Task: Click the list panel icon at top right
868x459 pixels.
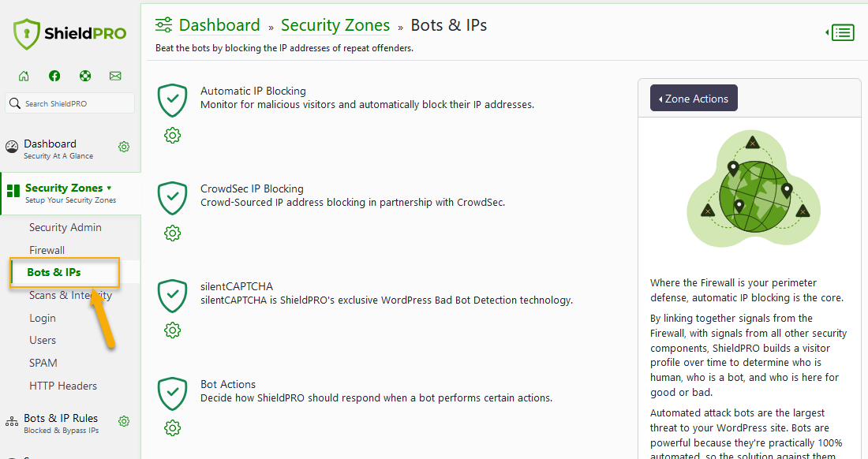Action: pos(841,32)
